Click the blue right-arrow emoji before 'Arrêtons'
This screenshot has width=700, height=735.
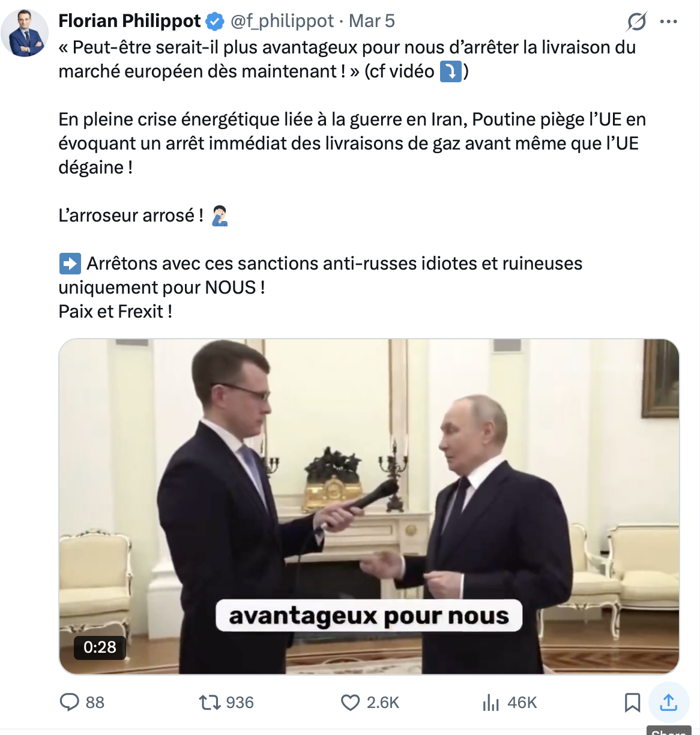coord(70,264)
